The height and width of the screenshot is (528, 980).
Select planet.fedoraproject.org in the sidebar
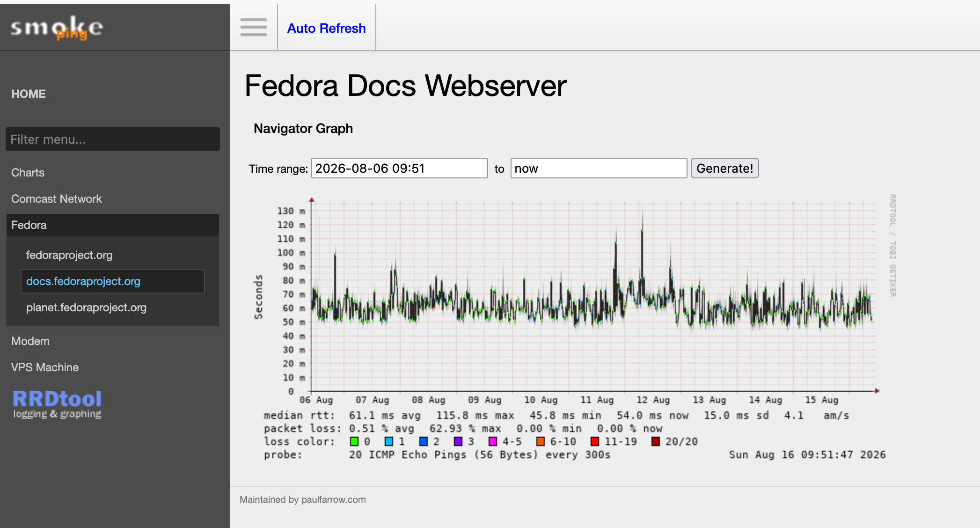[86, 307]
